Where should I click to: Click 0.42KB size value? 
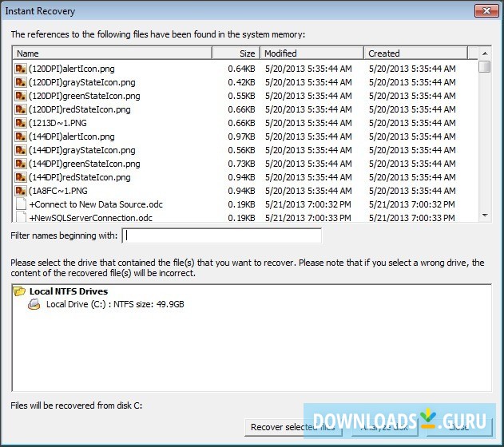(x=241, y=82)
